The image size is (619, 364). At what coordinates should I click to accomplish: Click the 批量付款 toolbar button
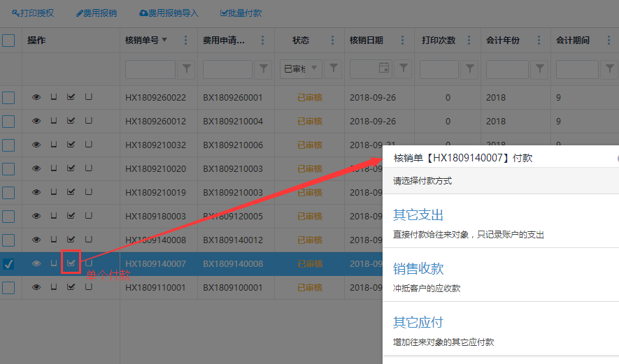click(241, 13)
